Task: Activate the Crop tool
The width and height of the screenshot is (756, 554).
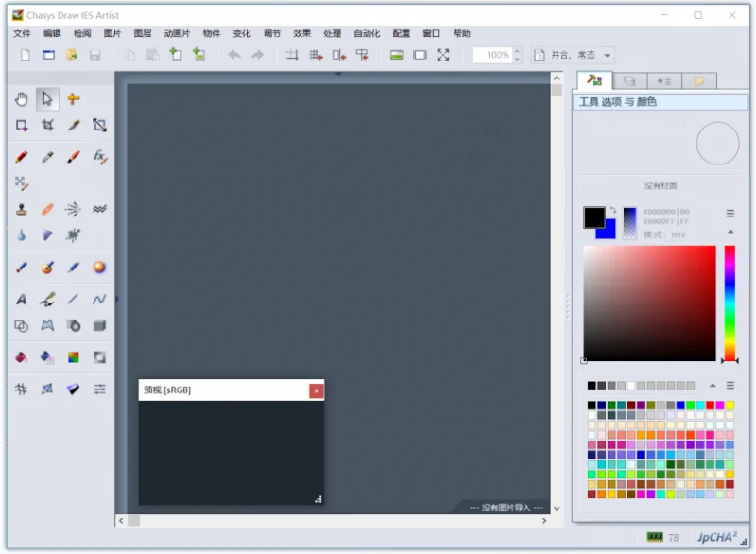Action: pos(47,126)
